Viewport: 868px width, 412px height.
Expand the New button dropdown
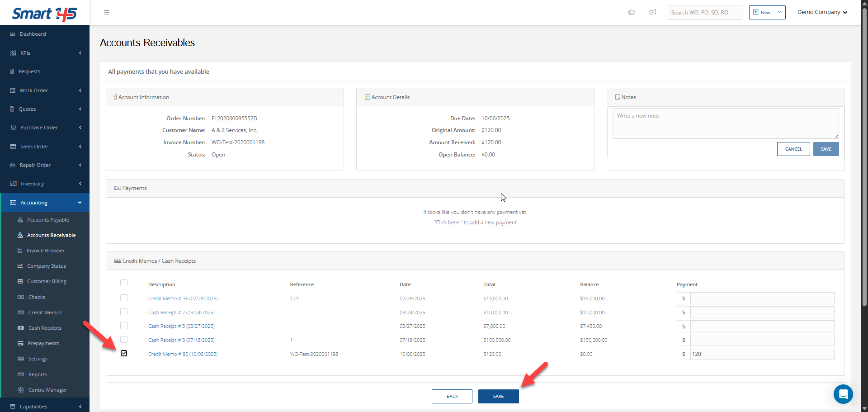779,12
